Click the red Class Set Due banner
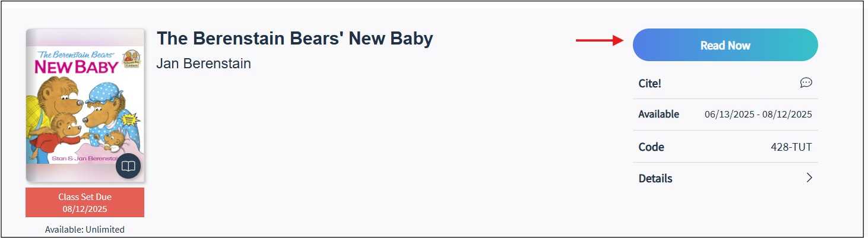The height and width of the screenshot is (238, 868). pos(85,202)
